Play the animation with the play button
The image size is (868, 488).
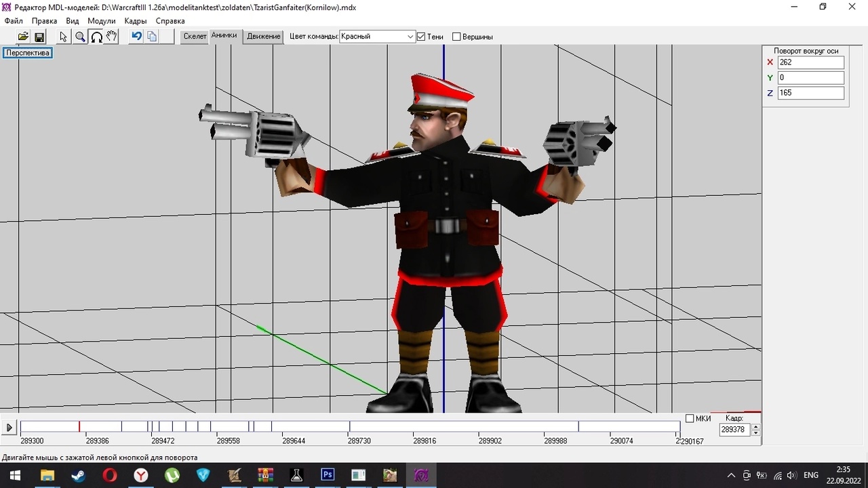tap(9, 428)
